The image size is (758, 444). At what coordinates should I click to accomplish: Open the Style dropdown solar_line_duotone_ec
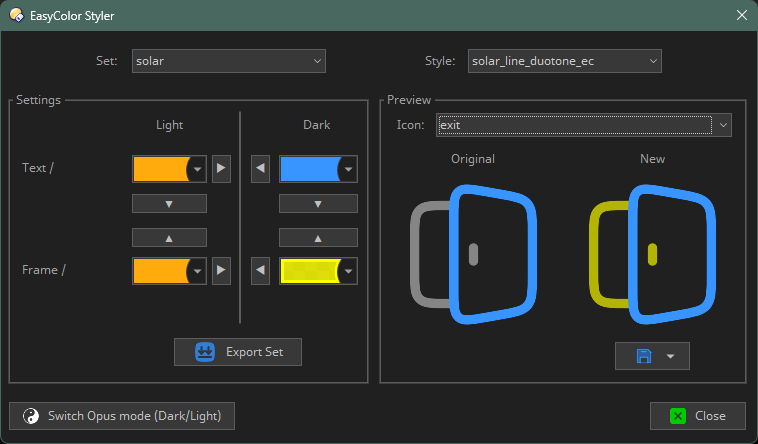[565, 61]
